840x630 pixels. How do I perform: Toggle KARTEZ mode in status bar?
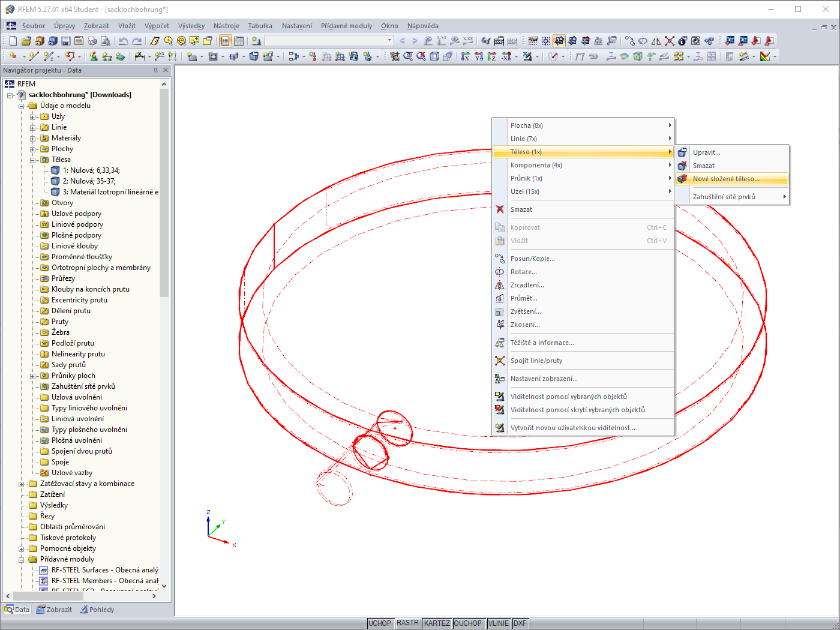[x=437, y=623]
